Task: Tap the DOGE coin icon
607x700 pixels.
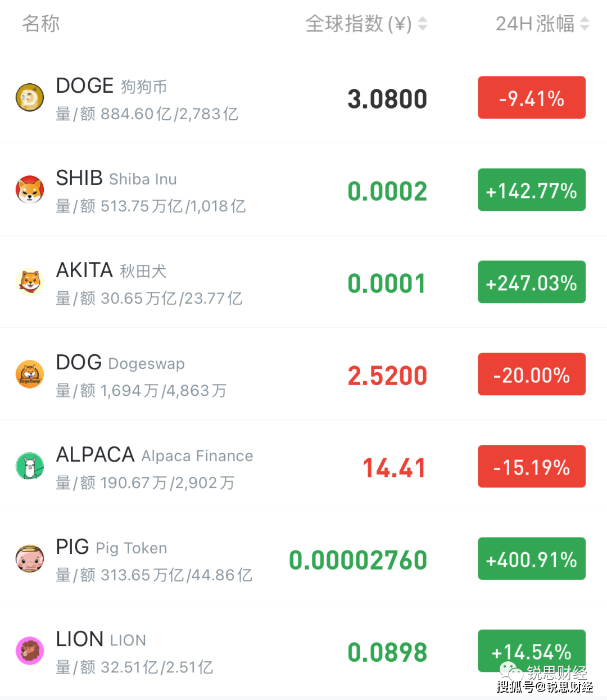Action: click(x=30, y=98)
